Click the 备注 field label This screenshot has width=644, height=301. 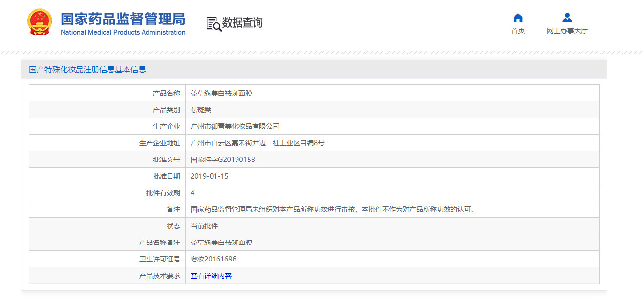(x=173, y=209)
